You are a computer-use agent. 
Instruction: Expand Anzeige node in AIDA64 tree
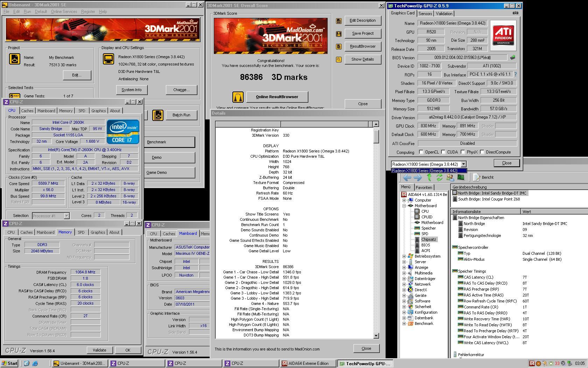coord(404,267)
